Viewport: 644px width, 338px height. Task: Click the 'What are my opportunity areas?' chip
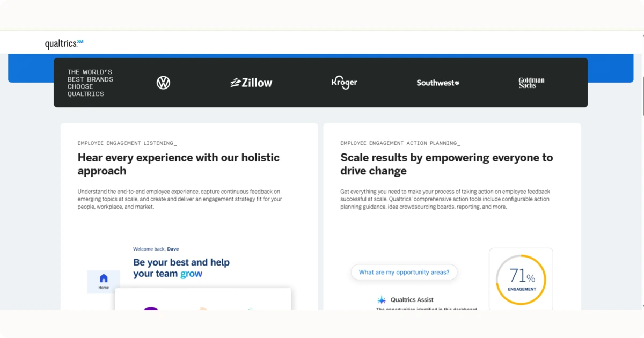(x=404, y=272)
